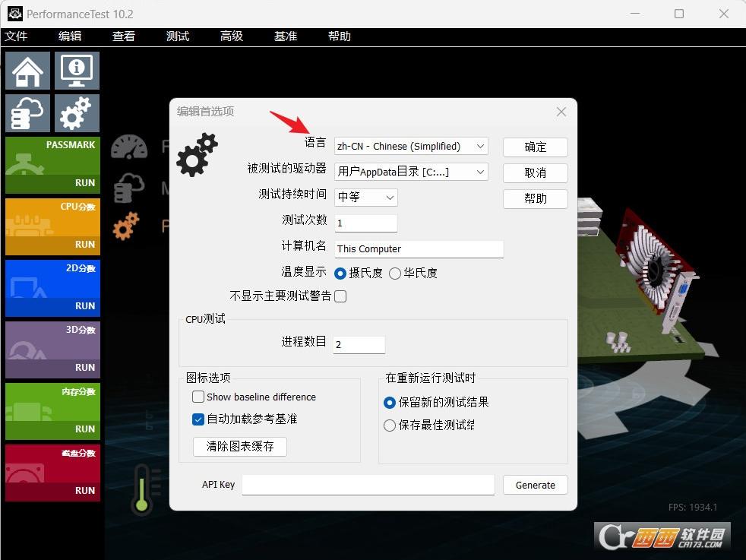
Task: Confirm preferences with 确定 button
Action: click(x=536, y=147)
